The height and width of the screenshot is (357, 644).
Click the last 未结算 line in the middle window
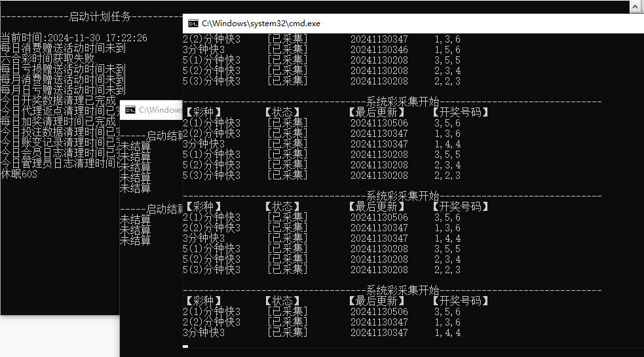pos(135,241)
